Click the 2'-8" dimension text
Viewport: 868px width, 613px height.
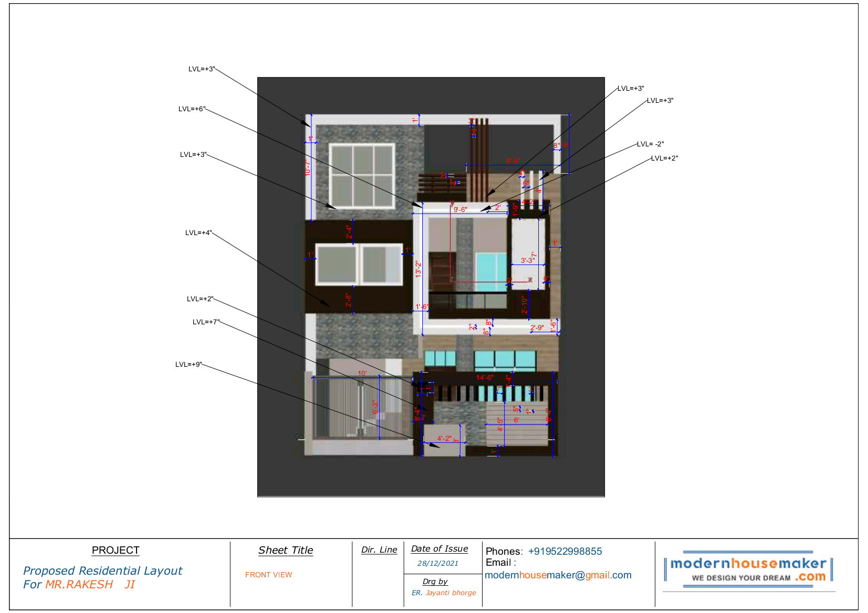[348, 300]
